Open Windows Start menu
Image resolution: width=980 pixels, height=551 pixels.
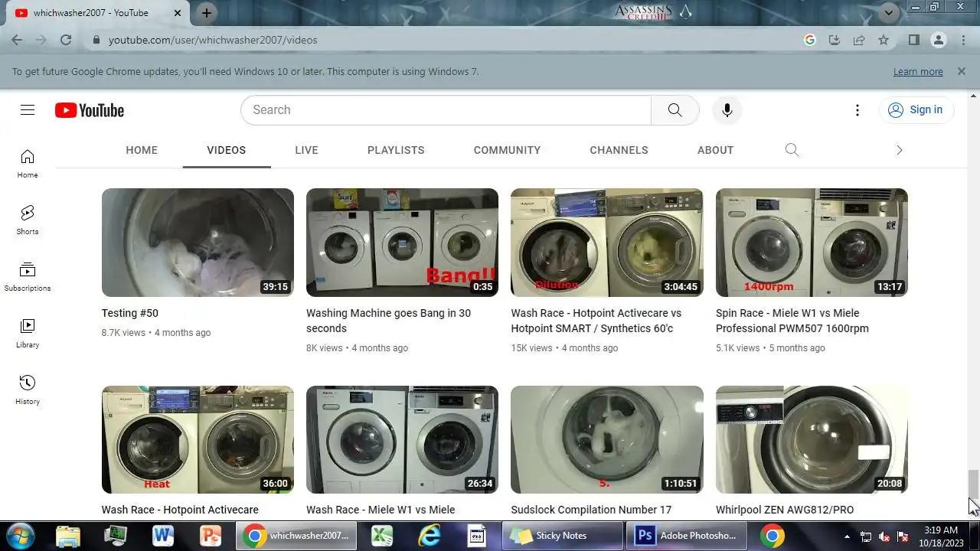[20, 535]
